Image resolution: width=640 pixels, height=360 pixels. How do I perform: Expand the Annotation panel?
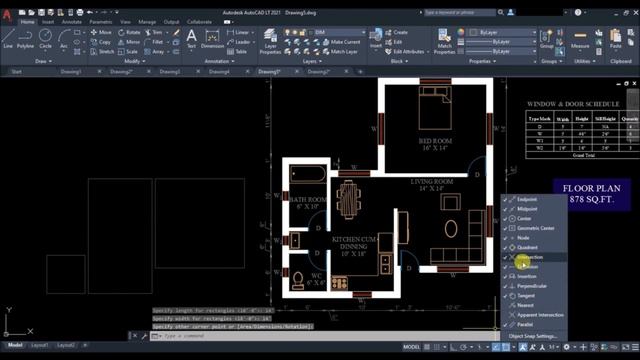pos(220,61)
